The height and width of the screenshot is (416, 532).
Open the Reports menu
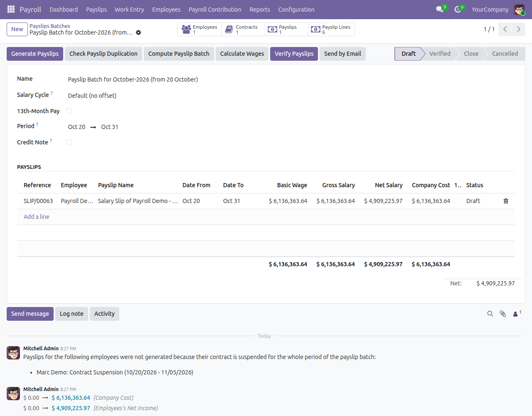[x=260, y=9]
